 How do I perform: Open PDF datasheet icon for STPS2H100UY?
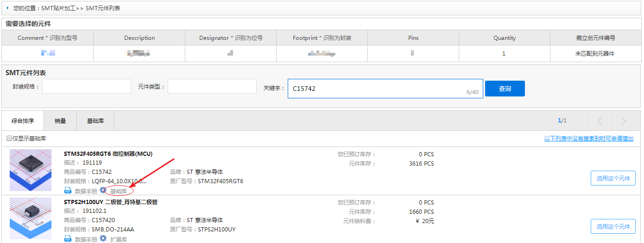(x=68, y=239)
